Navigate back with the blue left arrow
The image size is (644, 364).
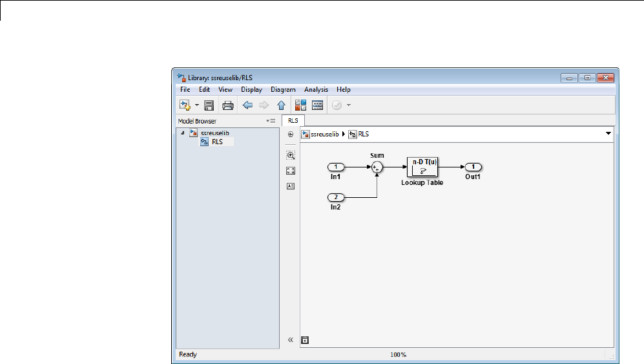pos(247,105)
